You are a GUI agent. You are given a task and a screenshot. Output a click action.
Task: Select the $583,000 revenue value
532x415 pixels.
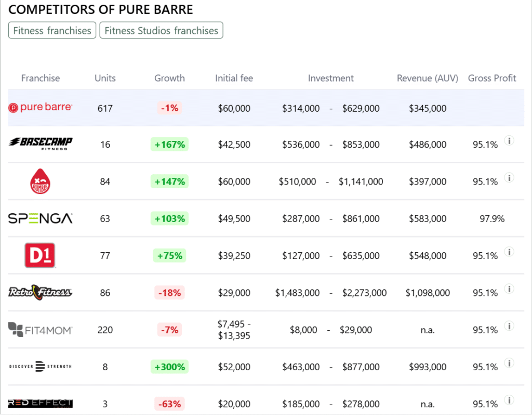428,219
